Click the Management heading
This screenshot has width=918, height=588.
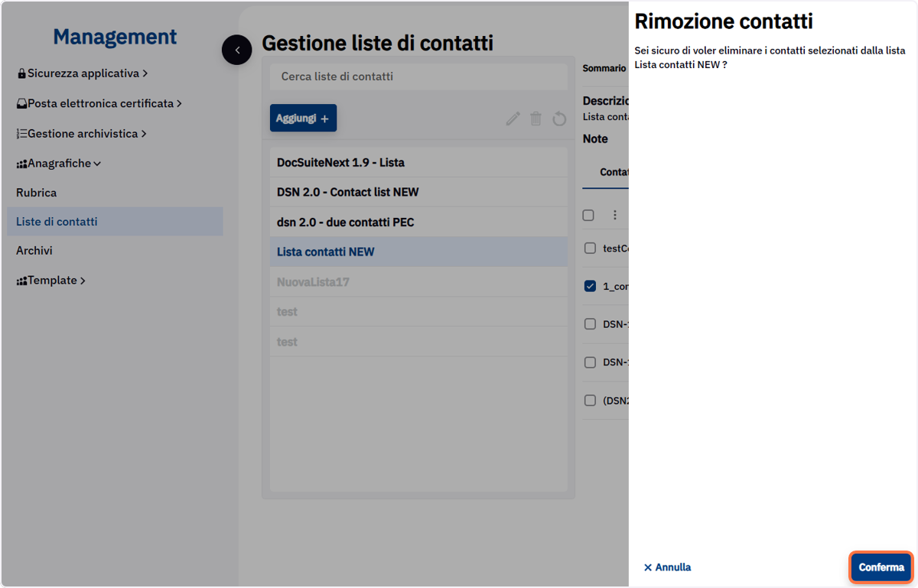pyautogui.click(x=115, y=37)
